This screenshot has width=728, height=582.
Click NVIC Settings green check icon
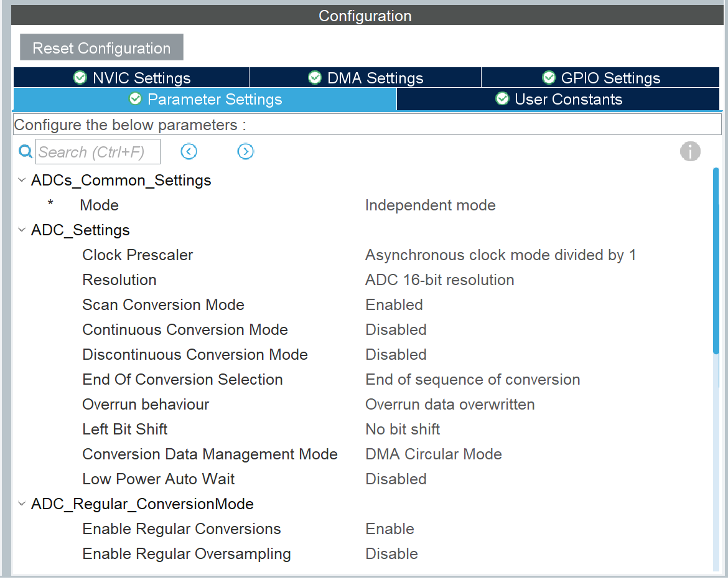point(80,78)
